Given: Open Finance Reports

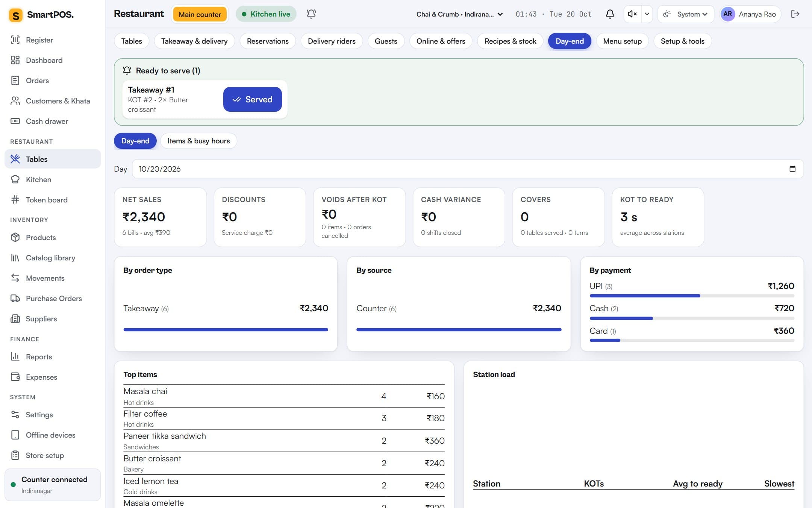Looking at the screenshot, I should tap(53, 357).
